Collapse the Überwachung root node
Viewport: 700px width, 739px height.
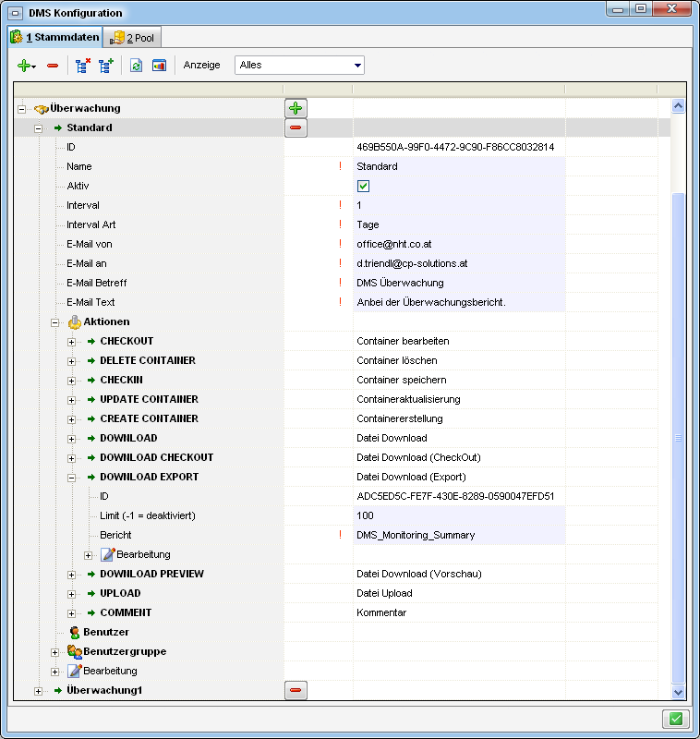21,109
